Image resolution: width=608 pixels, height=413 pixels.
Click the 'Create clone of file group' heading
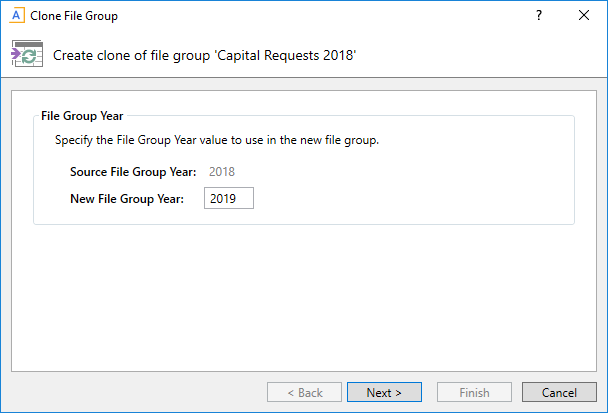tap(205, 56)
